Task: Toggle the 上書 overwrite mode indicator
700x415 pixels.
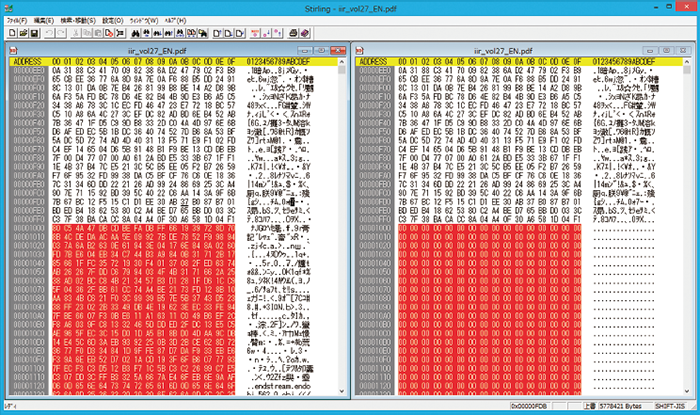Action: tap(588, 407)
